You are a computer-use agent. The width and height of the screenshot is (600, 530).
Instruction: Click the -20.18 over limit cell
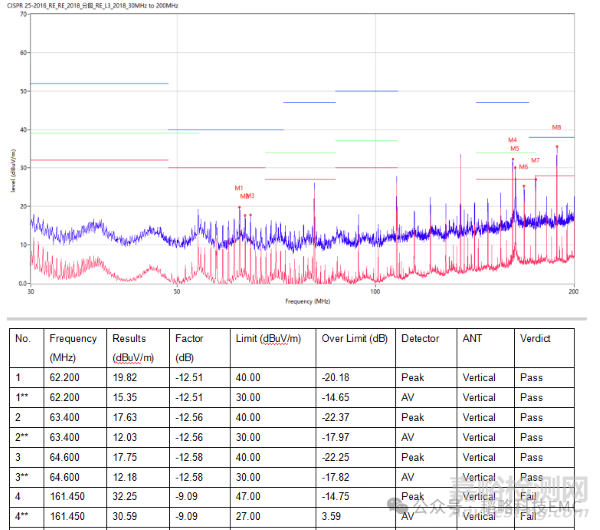[337, 378]
